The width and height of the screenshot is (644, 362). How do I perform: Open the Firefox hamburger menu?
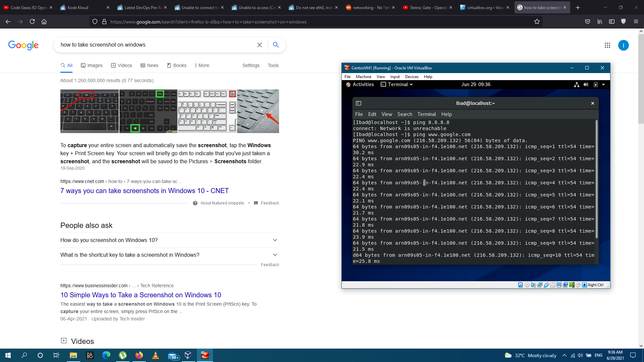pos(636,22)
